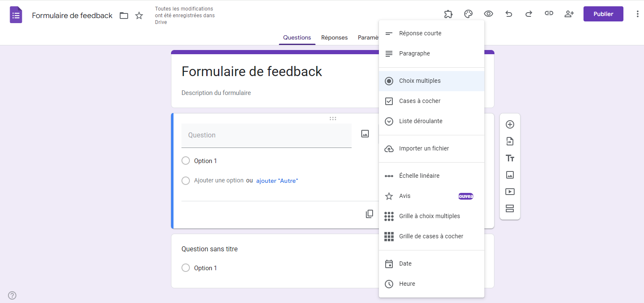Viewport: 644px width, 303px height.
Task: Click the ajouter "Autre" link
Action: click(277, 181)
